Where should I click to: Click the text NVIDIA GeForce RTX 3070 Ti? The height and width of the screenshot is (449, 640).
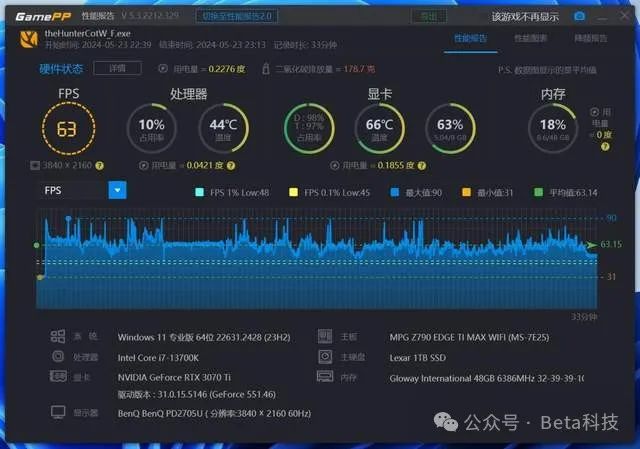(x=174, y=378)
